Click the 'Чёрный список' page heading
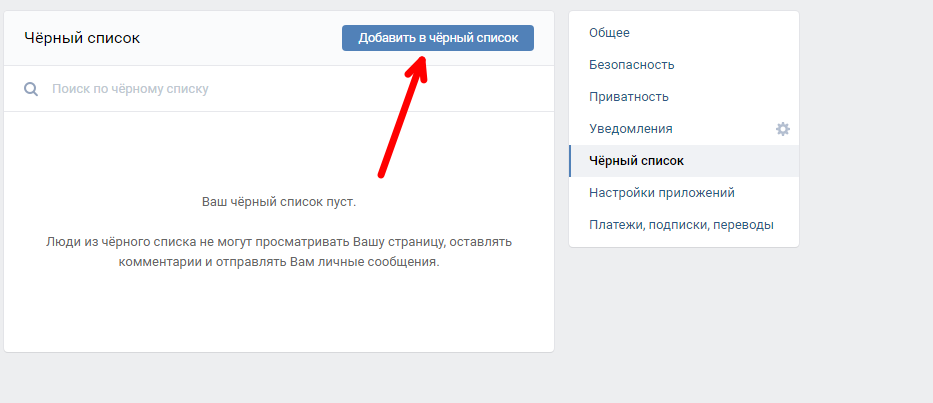933x403 pixels. click(82, 38)
